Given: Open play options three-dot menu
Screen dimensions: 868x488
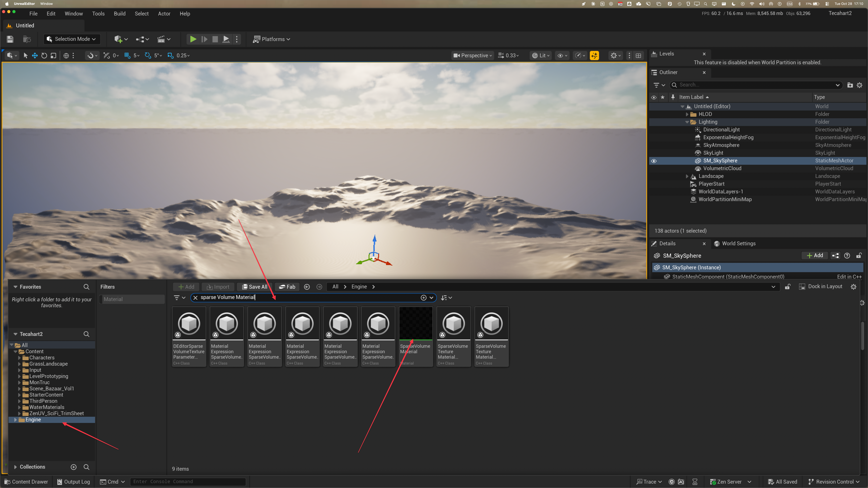Looking at the screenshot, I should coord(237,39).
